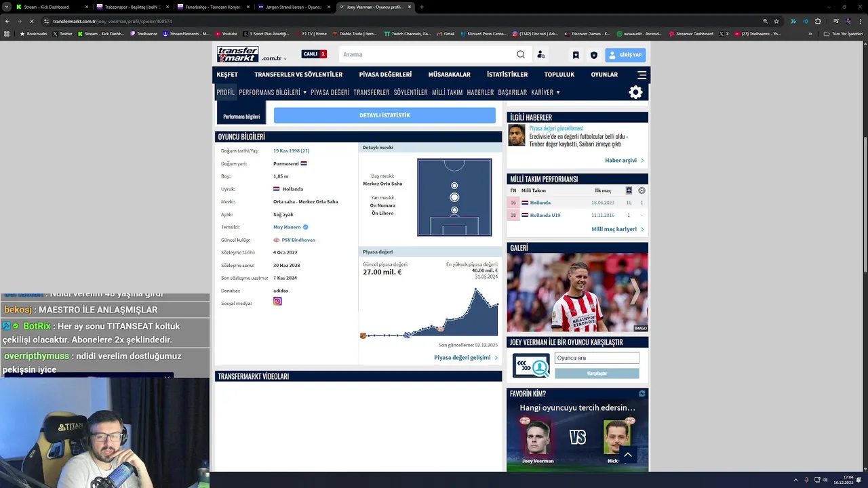The width and height of the screenshot is (868, 488).
Task: Click the bookmark watchlist icon
Action: tap(576, 55)
